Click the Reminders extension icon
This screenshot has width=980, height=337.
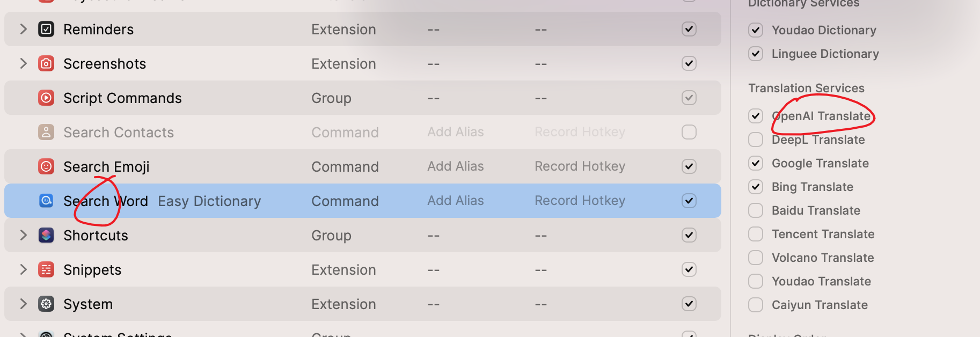pyautogui.click(x=46, y=29)
